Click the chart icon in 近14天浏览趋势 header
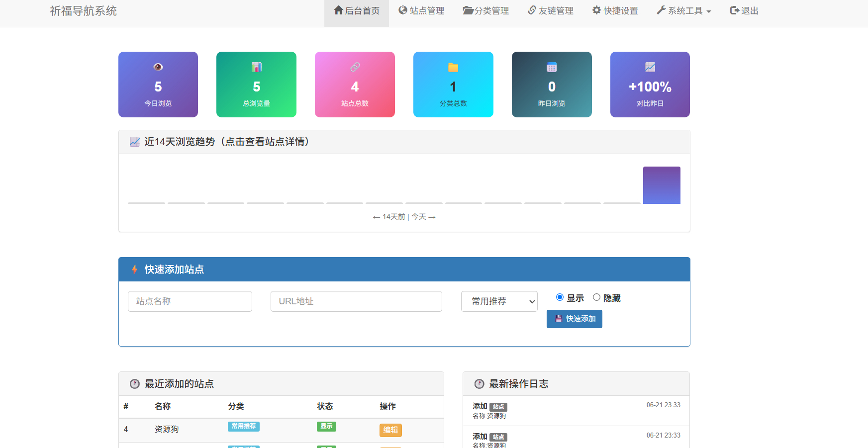 [x=135, y=142]
